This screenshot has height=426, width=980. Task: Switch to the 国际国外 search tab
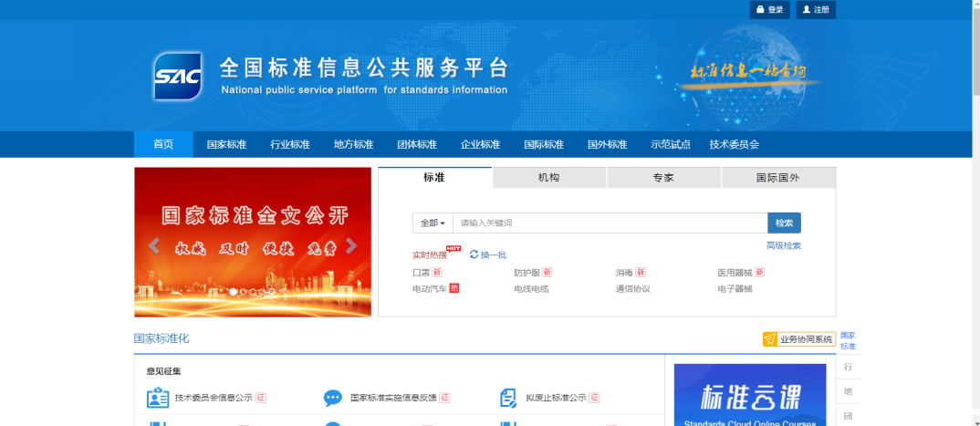point(777,178)
